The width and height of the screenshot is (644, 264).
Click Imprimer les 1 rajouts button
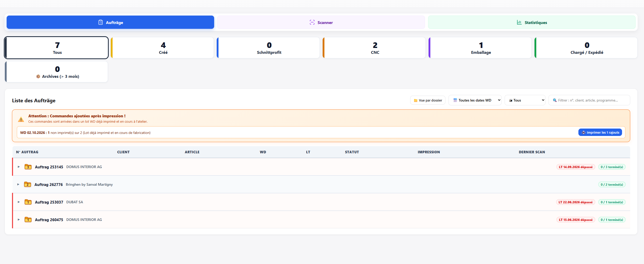pos(600,132)
